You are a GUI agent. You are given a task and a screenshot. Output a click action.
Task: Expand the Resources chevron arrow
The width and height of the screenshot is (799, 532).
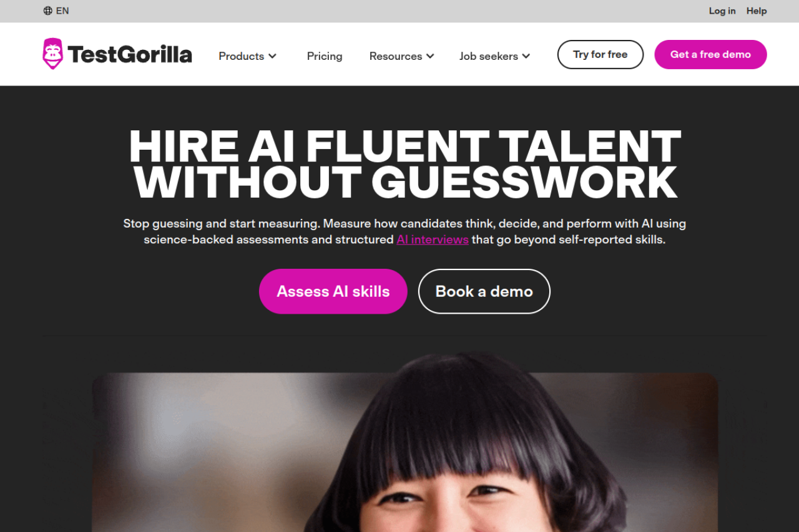tap(430, 56)
